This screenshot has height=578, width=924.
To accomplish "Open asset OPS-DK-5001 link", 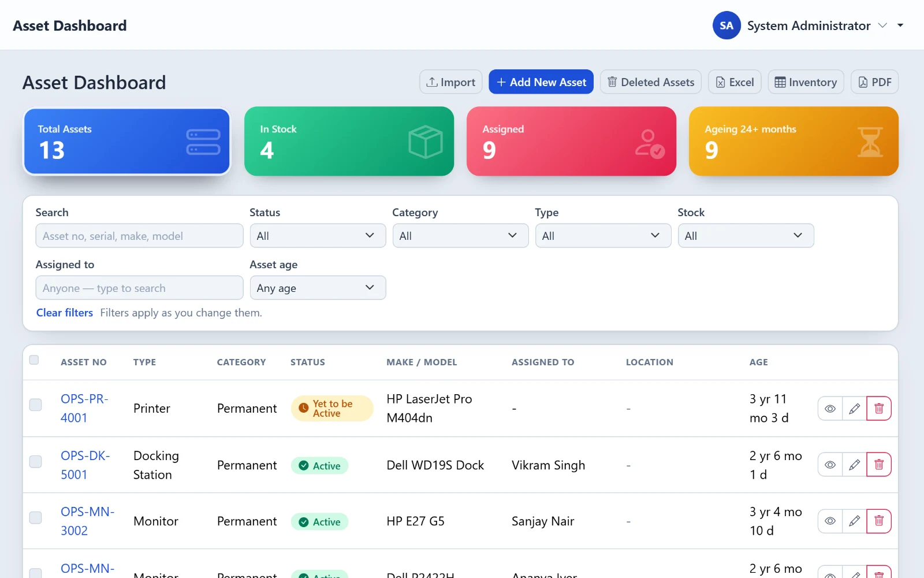I will click(x=85, y=465).
